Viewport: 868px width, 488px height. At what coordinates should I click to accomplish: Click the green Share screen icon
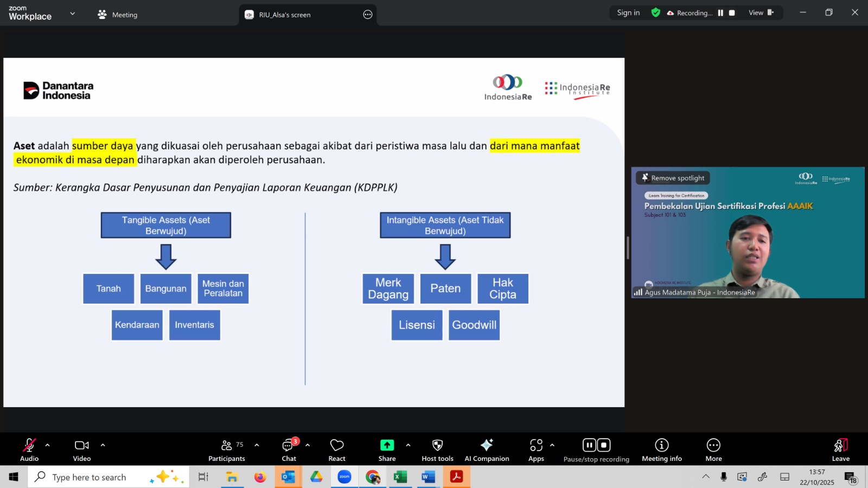387,445
